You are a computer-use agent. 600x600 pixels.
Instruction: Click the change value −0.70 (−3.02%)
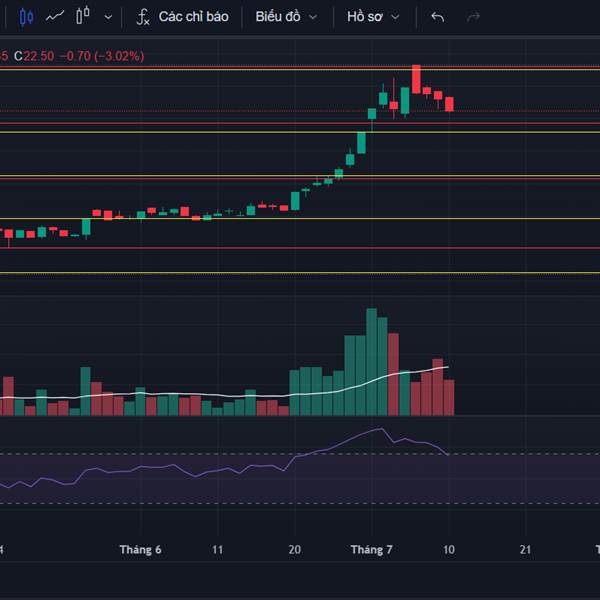[102, 56]
